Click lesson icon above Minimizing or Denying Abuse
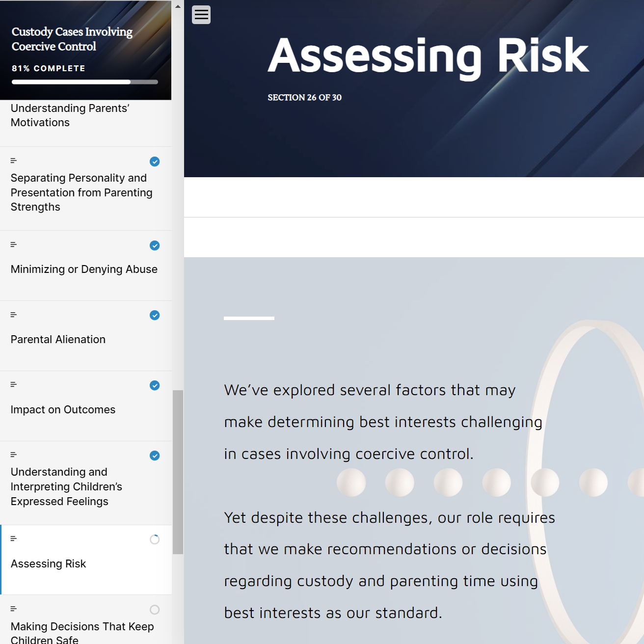This screenshot has height=644, width=644. [x=14, y=244]
